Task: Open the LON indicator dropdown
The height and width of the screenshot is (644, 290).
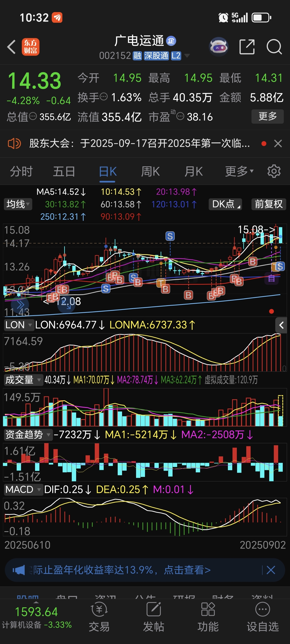Action: point(19,325)
